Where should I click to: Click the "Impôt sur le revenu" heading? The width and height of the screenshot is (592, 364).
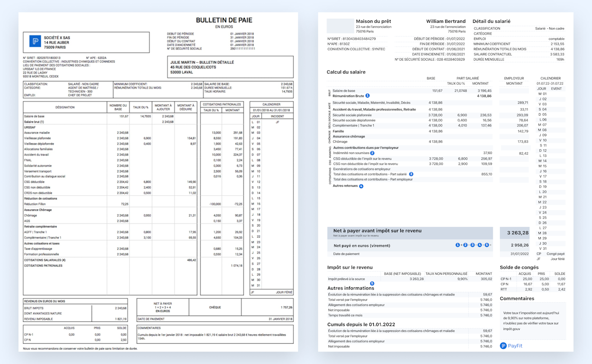pyautogui.click(x=350, y=267)
